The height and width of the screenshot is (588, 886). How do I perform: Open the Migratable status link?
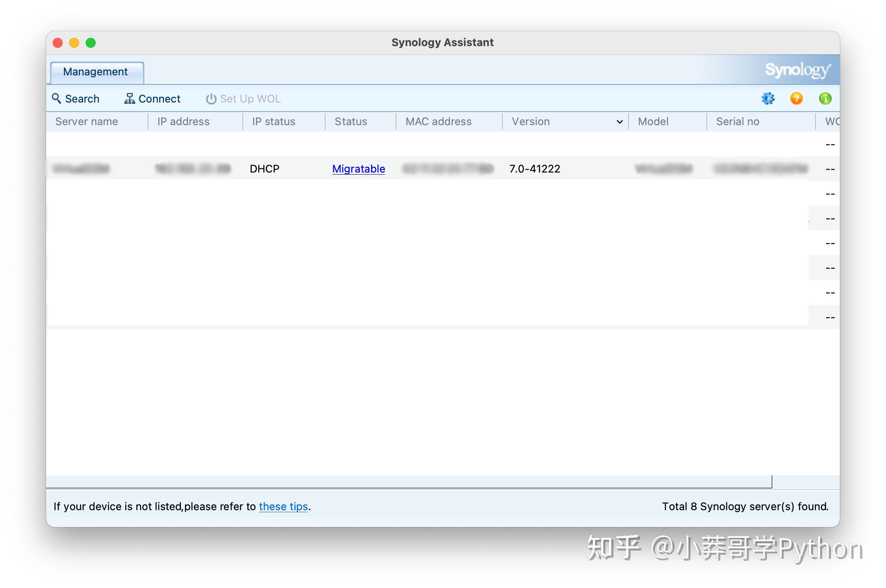(359, 169)
